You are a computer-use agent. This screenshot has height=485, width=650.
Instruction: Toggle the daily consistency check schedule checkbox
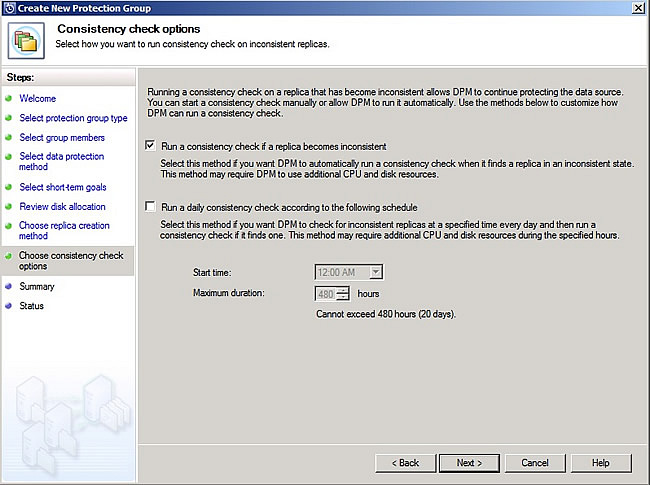click(x=150, y=208)
